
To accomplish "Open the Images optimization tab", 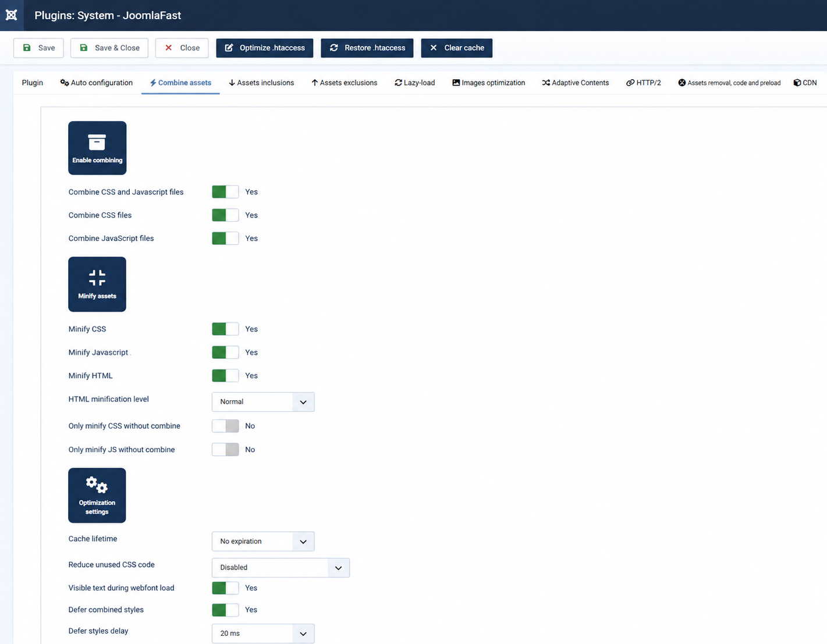I will click(489, 83).
